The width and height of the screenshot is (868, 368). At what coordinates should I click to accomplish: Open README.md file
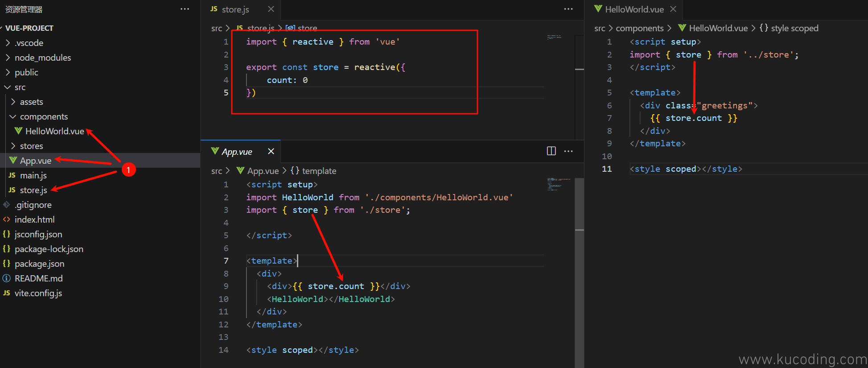point(39,278)
